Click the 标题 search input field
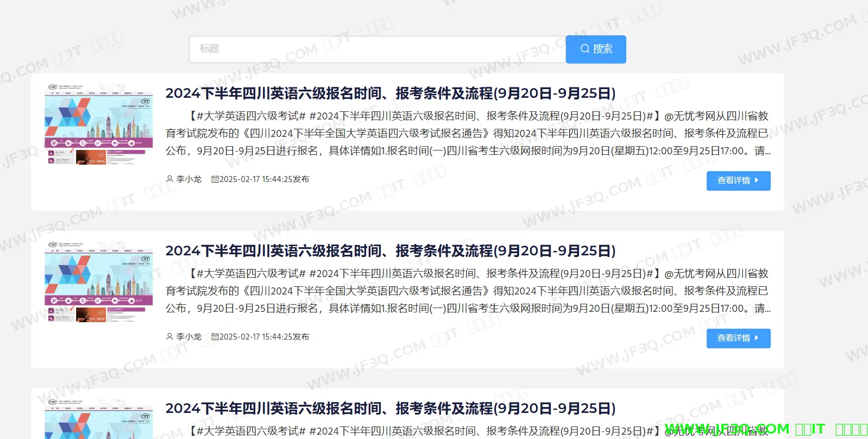This screenshot has height=439, width=868. pyautogui.click(x=377, y=49)
